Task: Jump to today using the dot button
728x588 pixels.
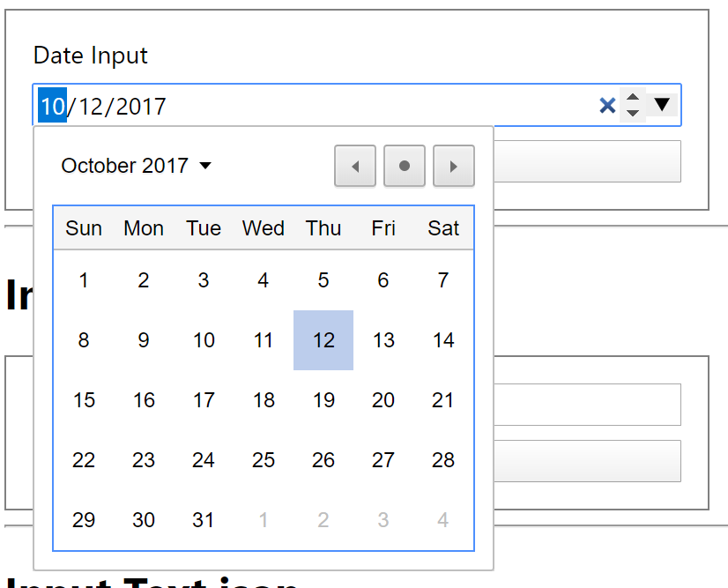Action: pyautogui.click(x=404, y=166)
